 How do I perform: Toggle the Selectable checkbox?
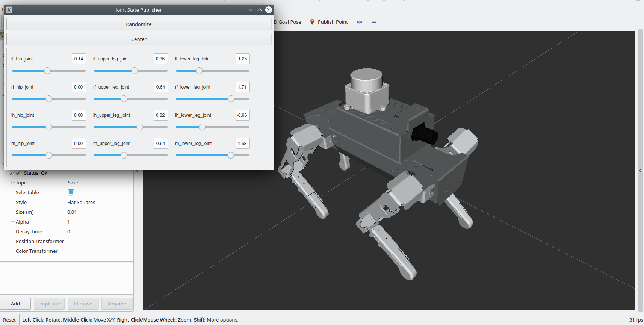(x=71, y=192)
